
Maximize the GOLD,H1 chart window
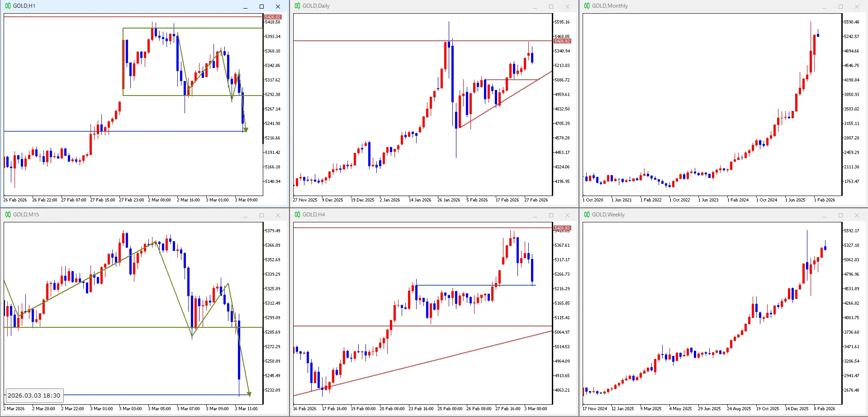point(261,6)
